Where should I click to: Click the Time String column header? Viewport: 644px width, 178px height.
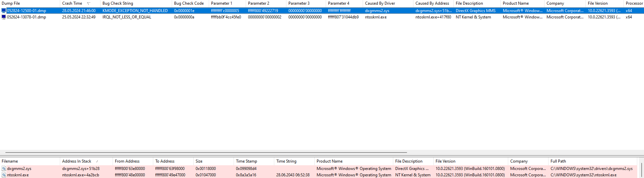point(294,161)
